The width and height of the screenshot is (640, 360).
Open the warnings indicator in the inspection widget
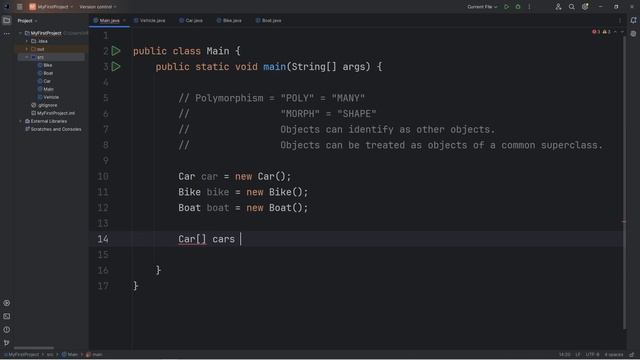(607, 32)
